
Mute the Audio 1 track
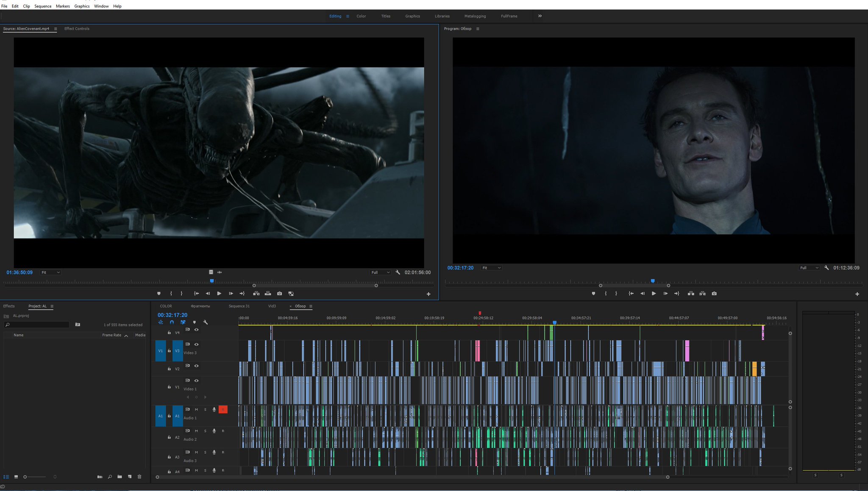pos(196,410)
